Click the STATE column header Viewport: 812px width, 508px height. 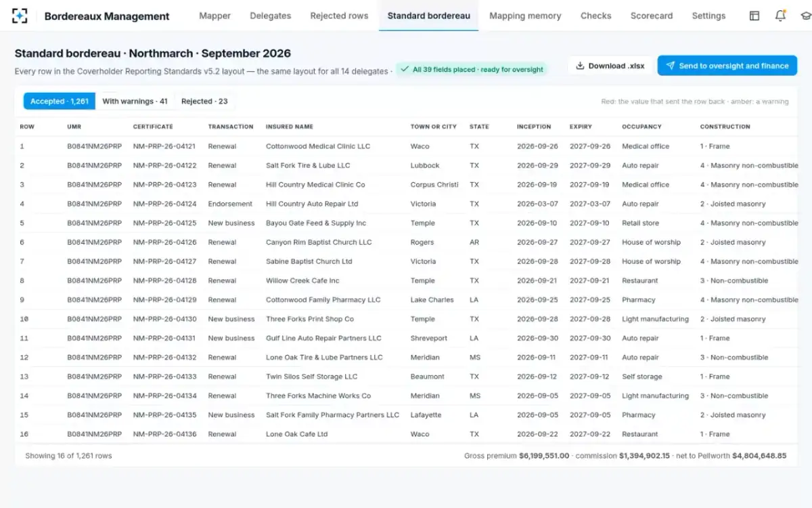pyautogui.click(x=479, y=127)
